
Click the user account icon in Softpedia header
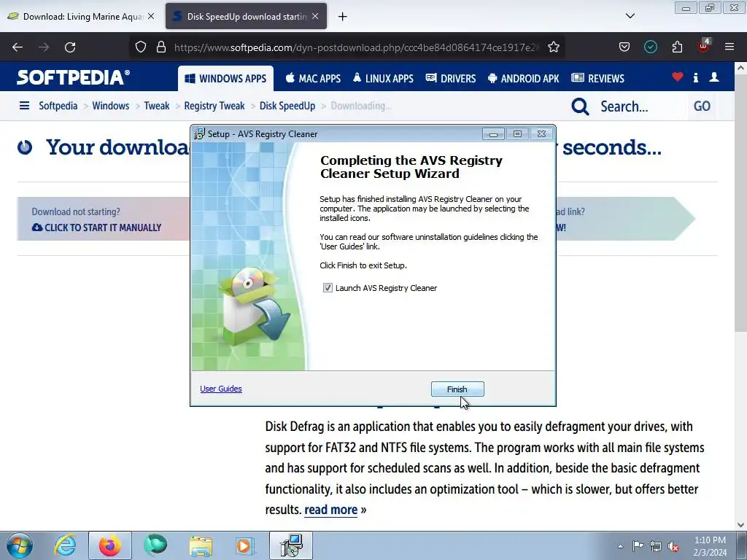pyautogui.click(x=714, y=77)
